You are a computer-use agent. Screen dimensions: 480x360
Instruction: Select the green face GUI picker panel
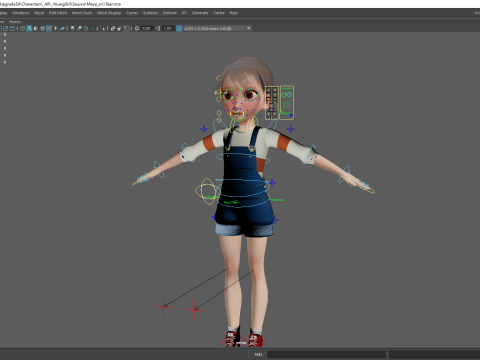tap(287, 103)
